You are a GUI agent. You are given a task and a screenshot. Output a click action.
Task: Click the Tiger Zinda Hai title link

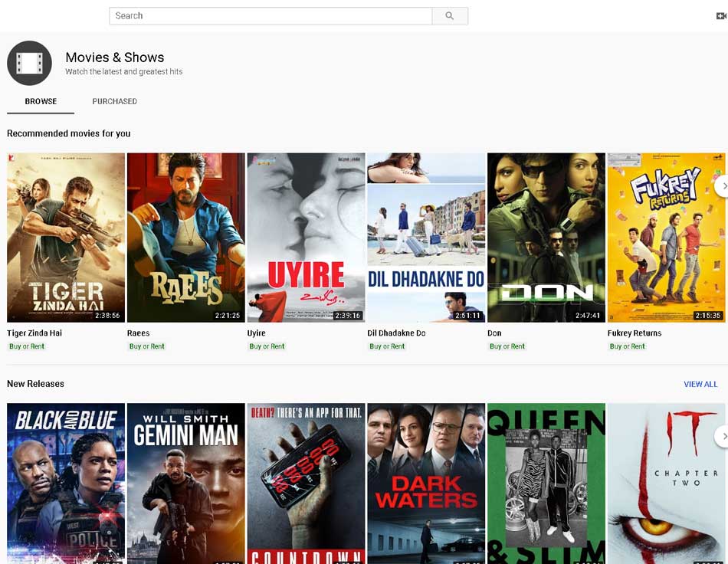point(34,333)
